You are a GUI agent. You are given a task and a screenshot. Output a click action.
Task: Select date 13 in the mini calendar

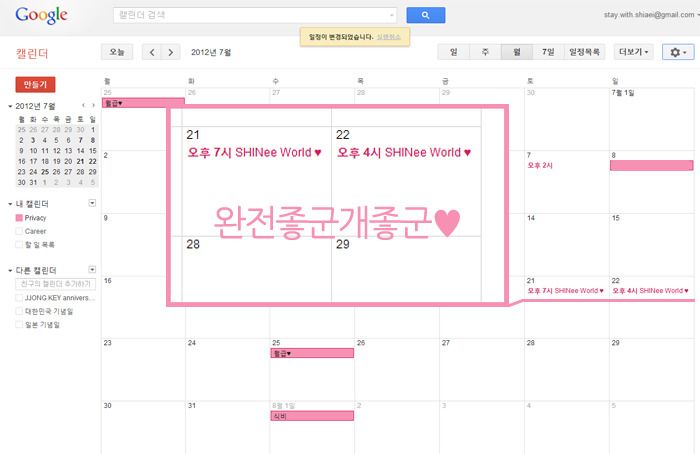(x=68, y=151)
